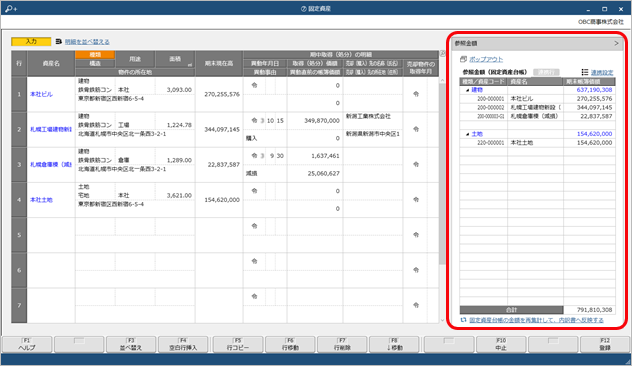Screen dimensions: 632x366
Task: Click the 物件の所在地 column header
Action: (135, 72)
